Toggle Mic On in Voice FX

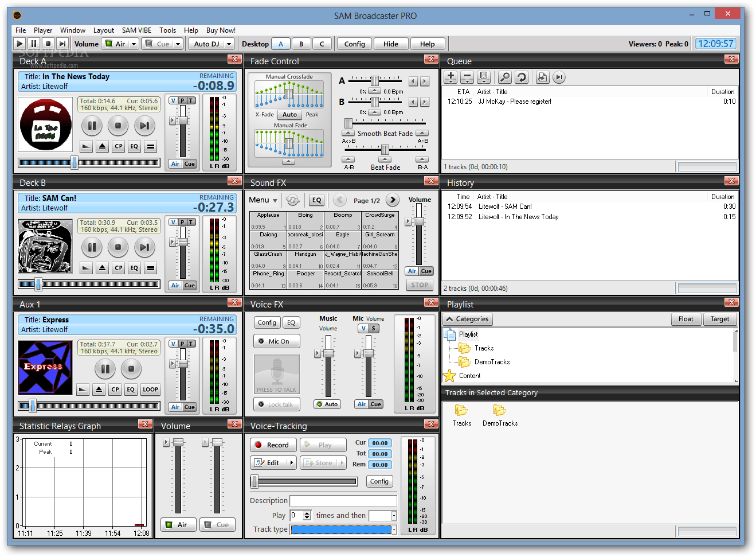[x=276, y=341]
